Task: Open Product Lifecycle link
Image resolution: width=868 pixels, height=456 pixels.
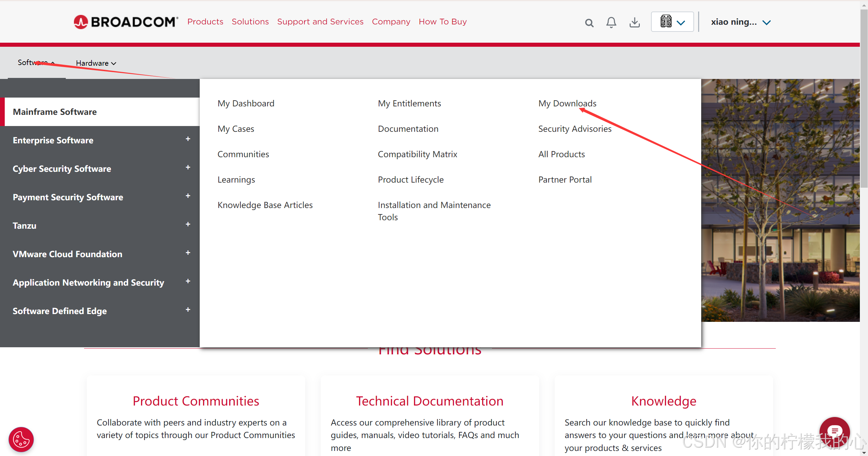Action: click(411, 180)
